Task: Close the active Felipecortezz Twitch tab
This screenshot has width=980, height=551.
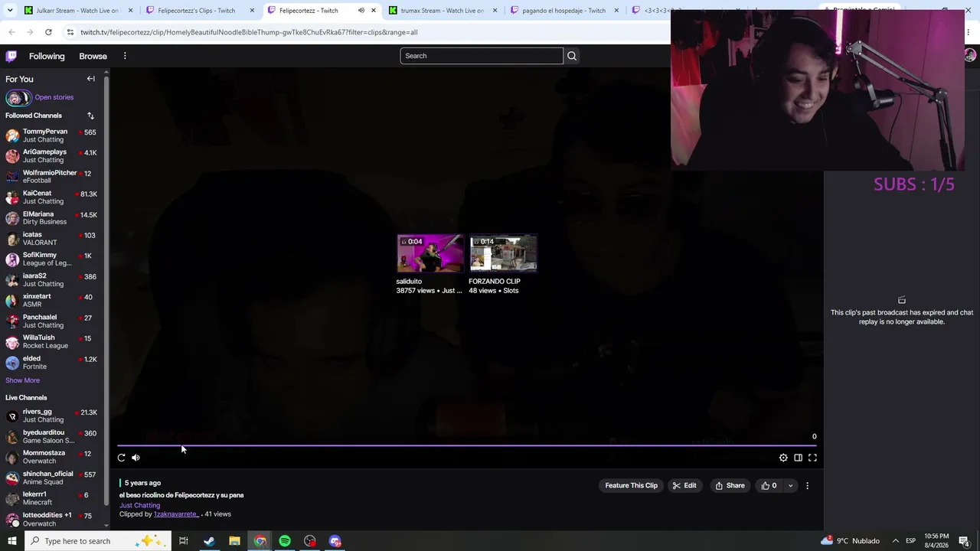Action: point(374,11)
